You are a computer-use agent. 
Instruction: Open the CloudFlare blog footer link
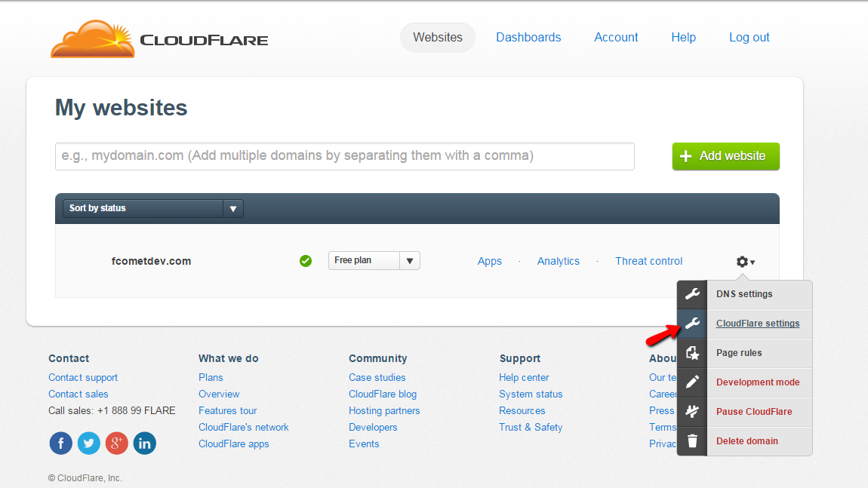383,394
